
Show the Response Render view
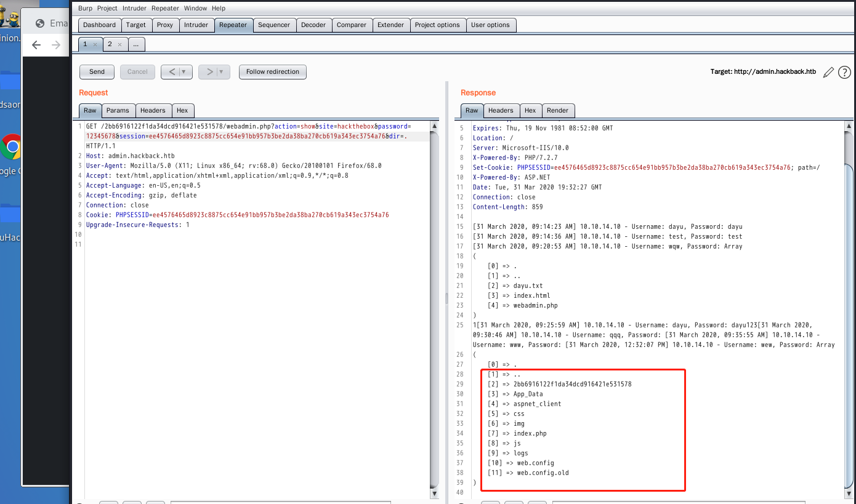tap(557, 110)
